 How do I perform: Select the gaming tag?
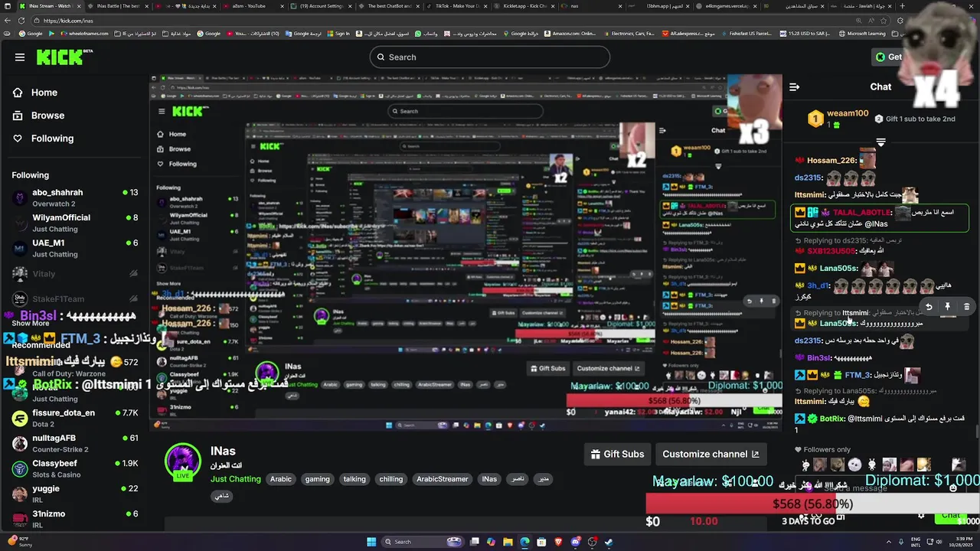[x=317, y=479]
